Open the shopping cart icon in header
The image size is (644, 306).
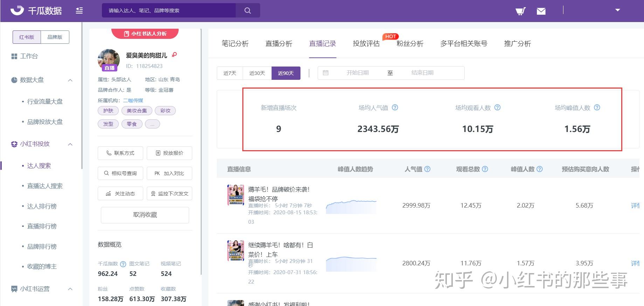click(520, 11)
